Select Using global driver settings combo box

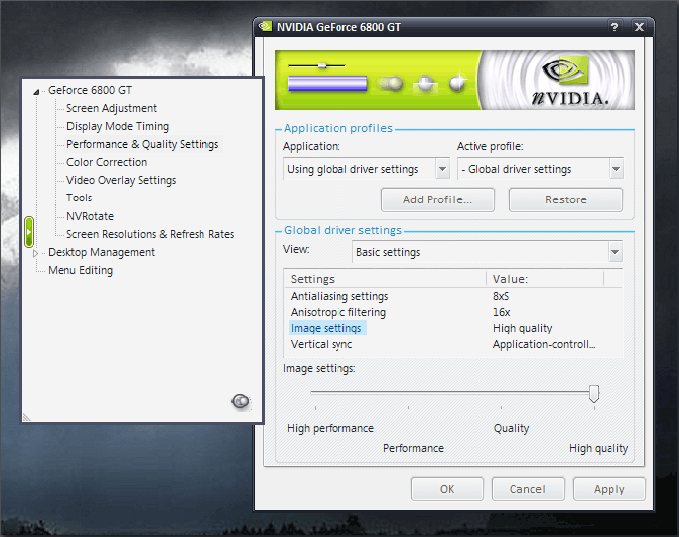click(366, 169)
